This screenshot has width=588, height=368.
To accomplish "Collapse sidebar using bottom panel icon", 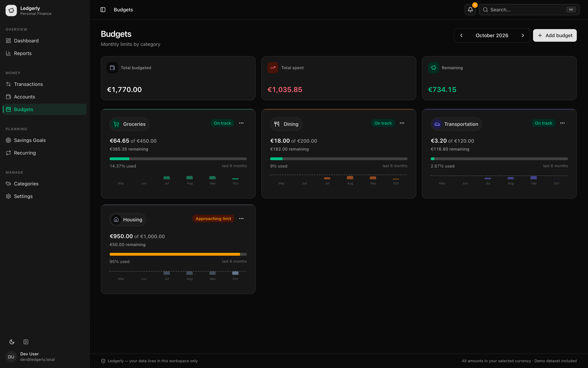I will (26, 342).
